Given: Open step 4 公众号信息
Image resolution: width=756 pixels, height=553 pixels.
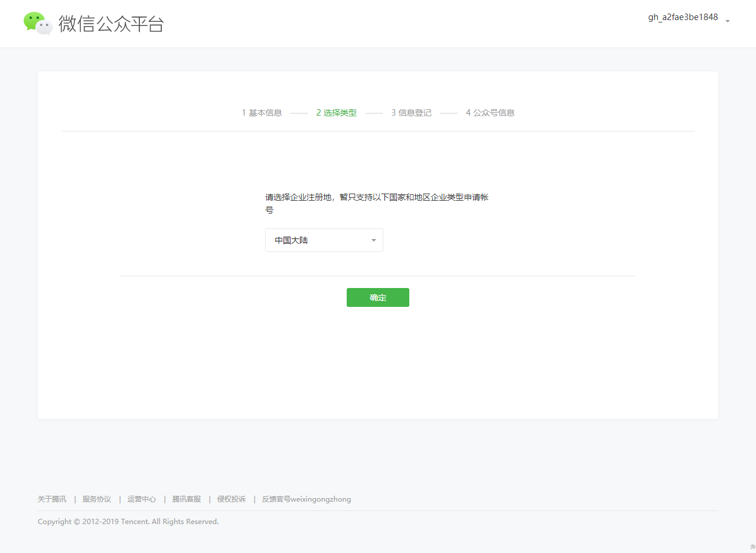Looking at the screenshot, I should (490, 113).
